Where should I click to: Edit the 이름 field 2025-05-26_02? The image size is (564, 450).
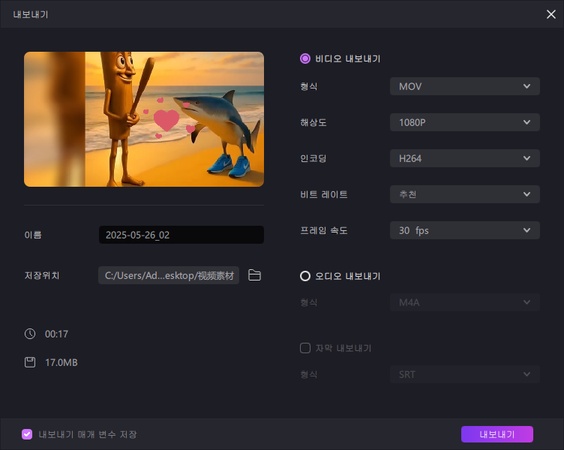[181, 235]
